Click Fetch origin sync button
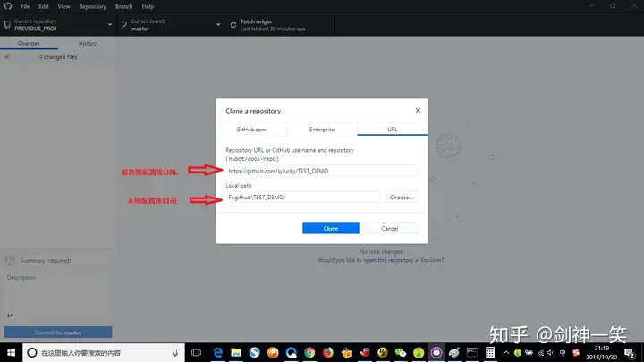Image resolution: width=644 pixels, height=362 pixels. click(280, 25)
